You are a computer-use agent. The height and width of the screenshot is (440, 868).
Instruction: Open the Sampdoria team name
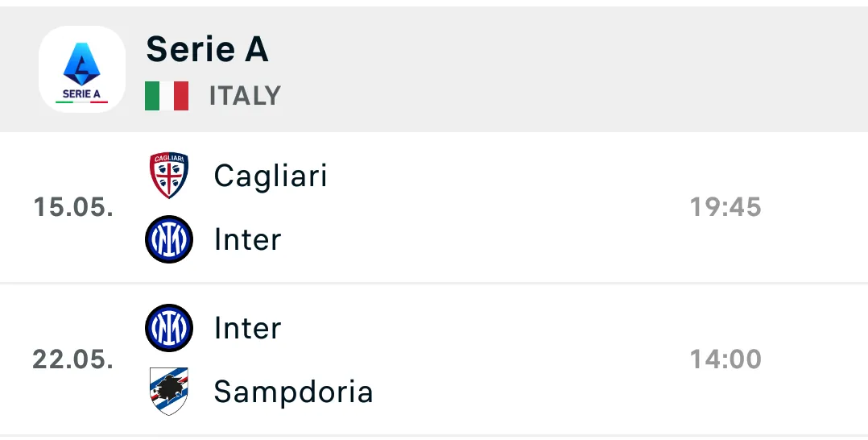point(293,392)
